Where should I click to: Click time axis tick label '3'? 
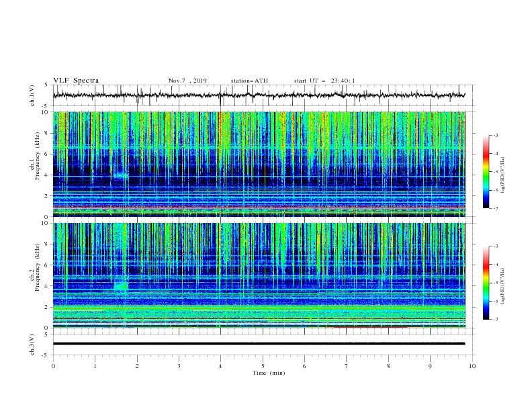point(179,366)
